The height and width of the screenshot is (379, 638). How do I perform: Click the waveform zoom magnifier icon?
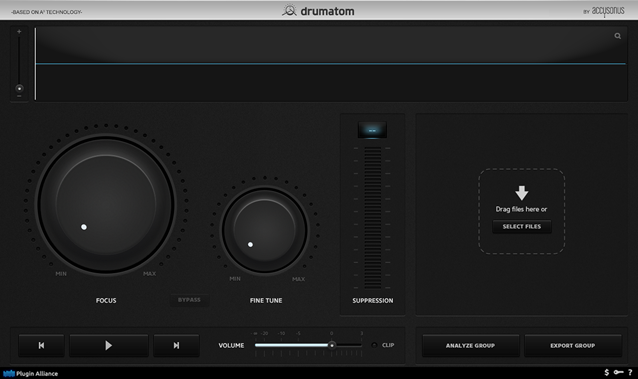click(x=617, y=36)
